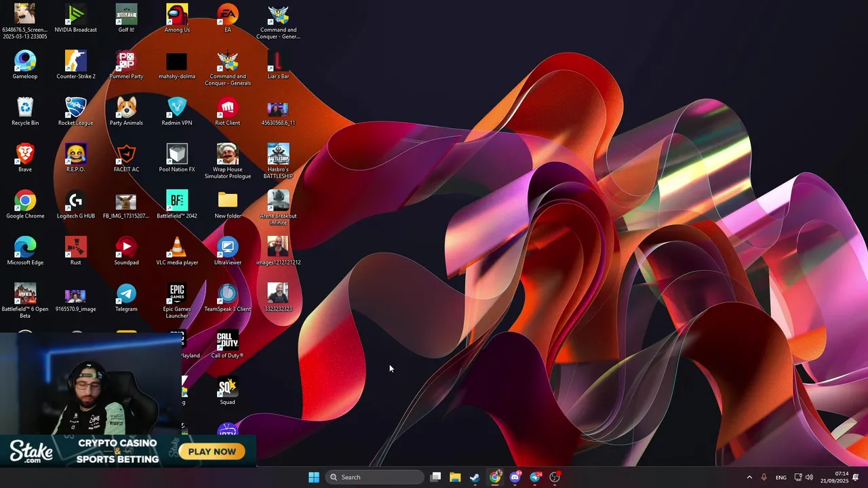Open Command and Conquer - Generals shortcut
This screenshot has width=868, height=488.
pyautogui.click(x=228, y=69)
